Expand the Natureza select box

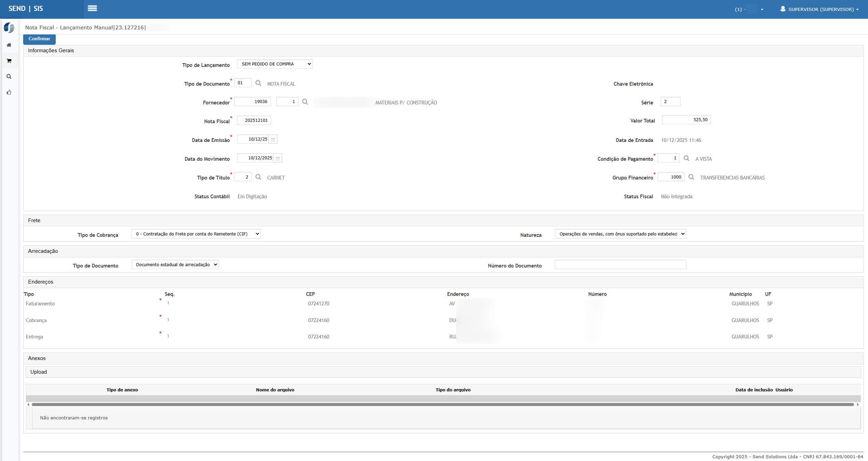pyautogui.click(x=620, y=234)
